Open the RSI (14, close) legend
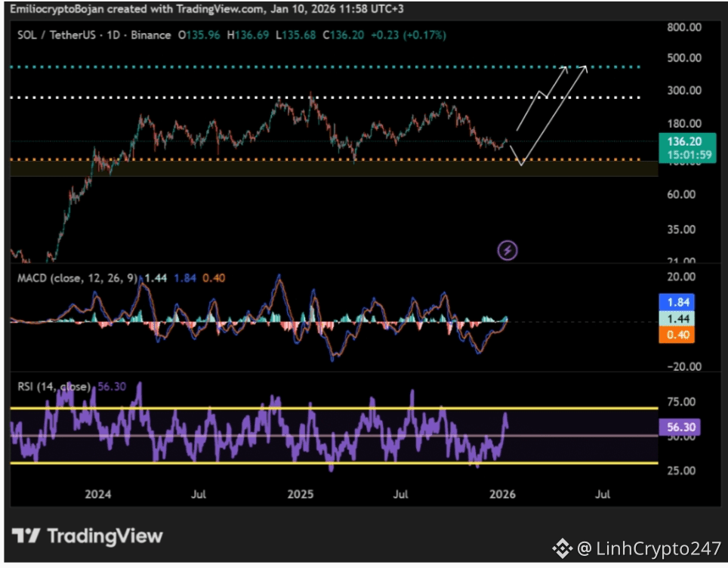728x568 pixels. (x=53, y=387)
